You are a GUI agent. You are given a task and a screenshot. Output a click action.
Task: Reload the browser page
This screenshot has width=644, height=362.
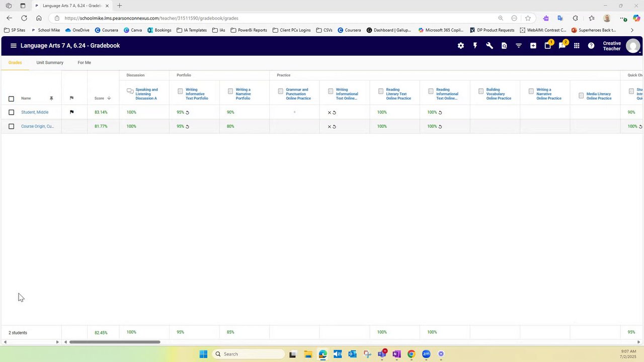pos(24,18)
